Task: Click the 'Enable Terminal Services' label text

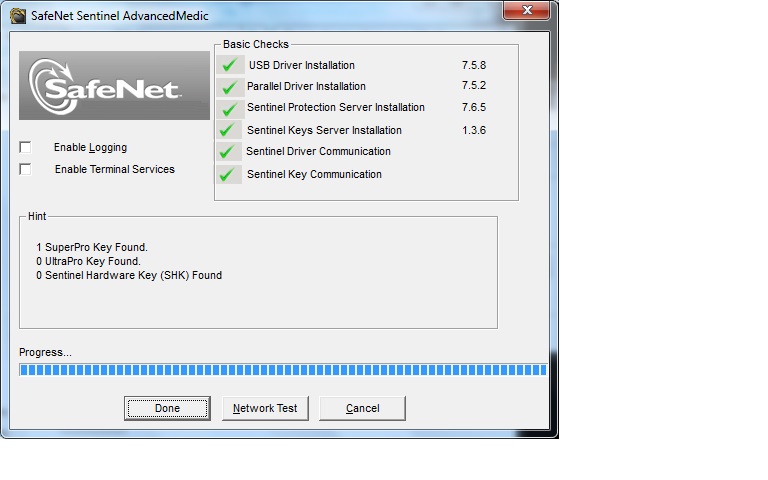Action: [x=115, y=169]
